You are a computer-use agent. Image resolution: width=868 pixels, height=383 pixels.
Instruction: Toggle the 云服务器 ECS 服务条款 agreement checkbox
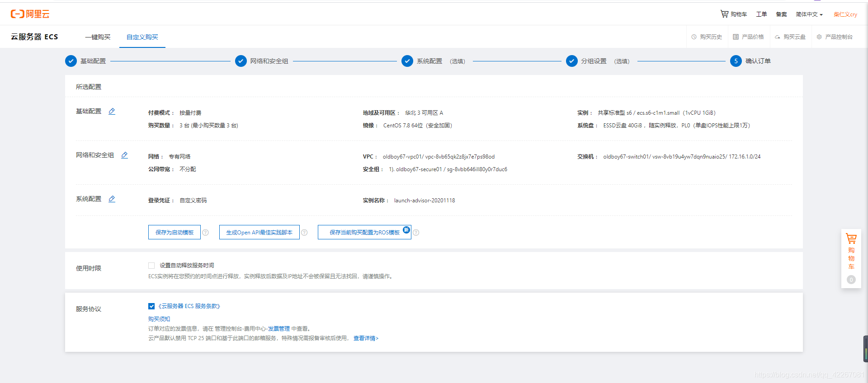coord(151,306)
